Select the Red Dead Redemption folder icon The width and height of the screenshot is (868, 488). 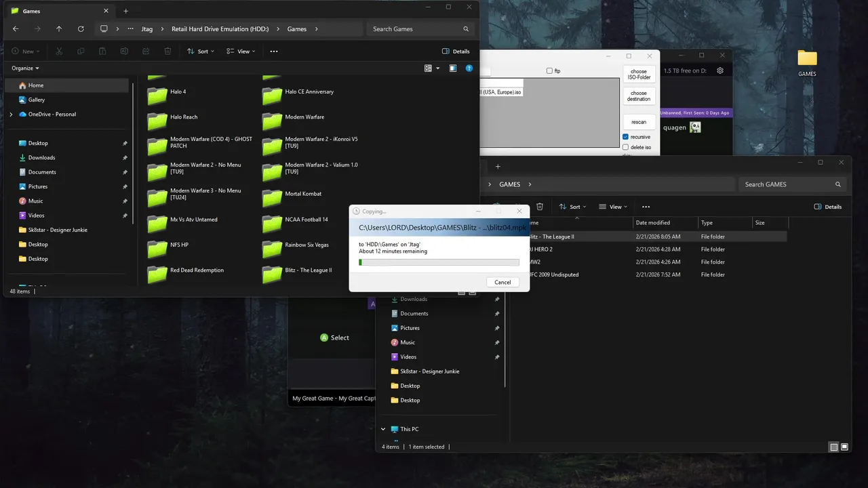click(x=157, y=273)
